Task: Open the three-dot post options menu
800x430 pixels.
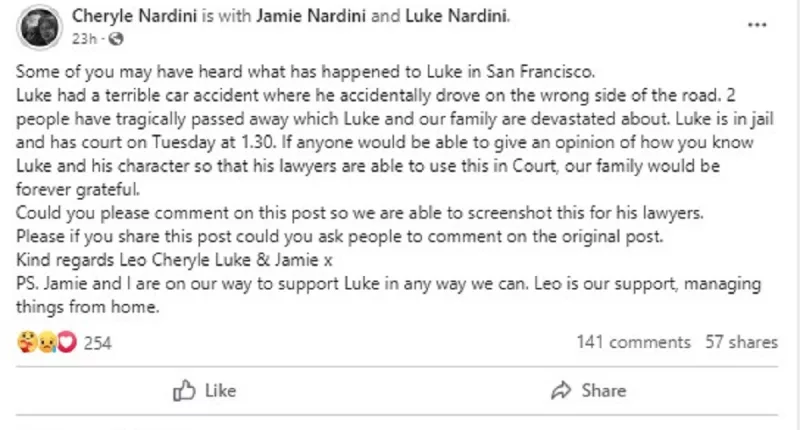Action: tap(765, 28)
